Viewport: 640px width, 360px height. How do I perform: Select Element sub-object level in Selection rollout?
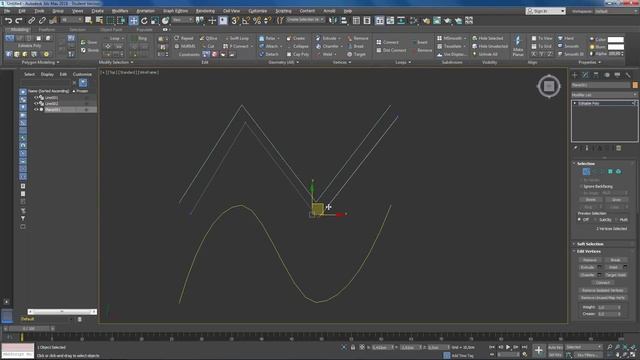point(618,171)
